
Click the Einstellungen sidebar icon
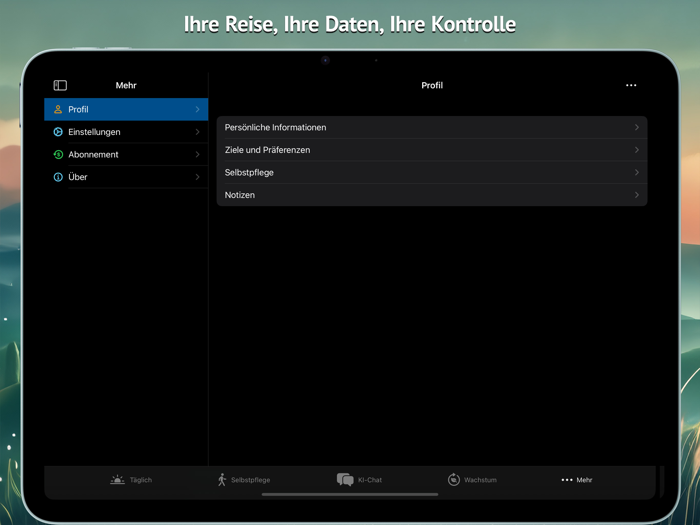click(x=58, y=132)
